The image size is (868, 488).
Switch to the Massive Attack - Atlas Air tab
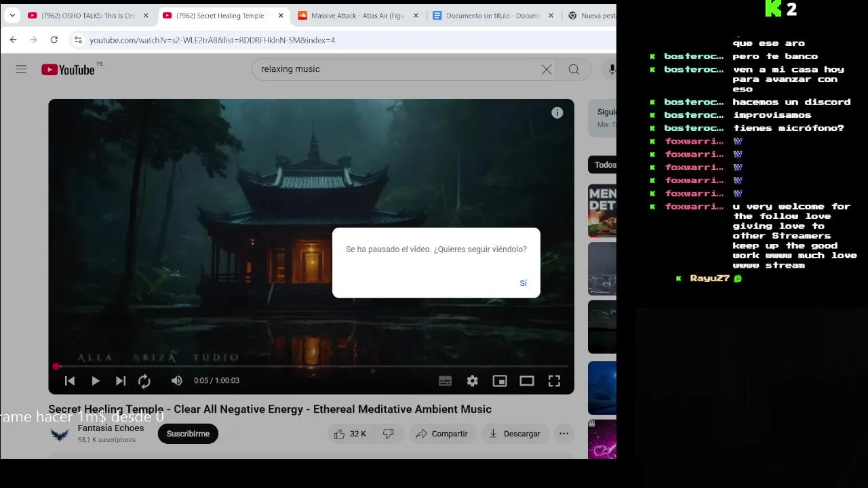(x=359, y=16)
